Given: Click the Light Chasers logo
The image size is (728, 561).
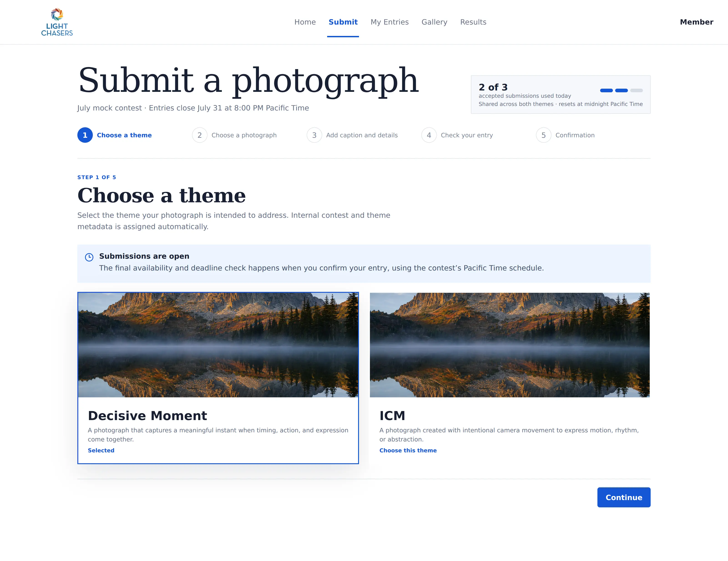Looking at the screenshot, I should (57, 22).
